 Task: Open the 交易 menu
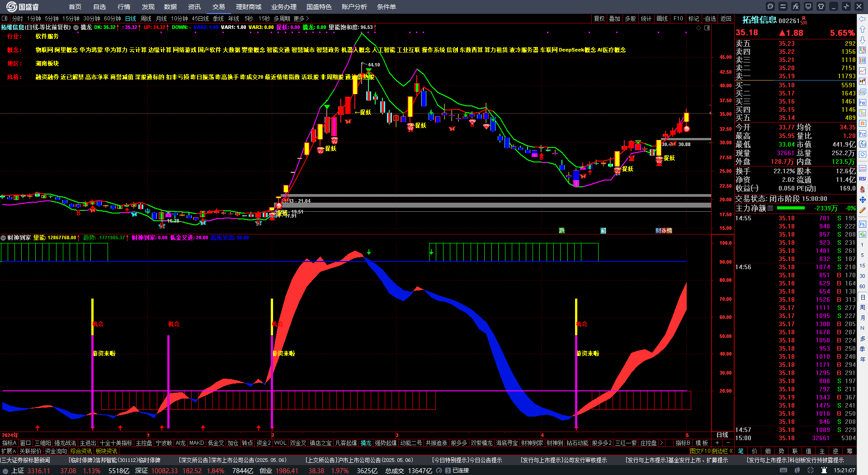[219, 7]
